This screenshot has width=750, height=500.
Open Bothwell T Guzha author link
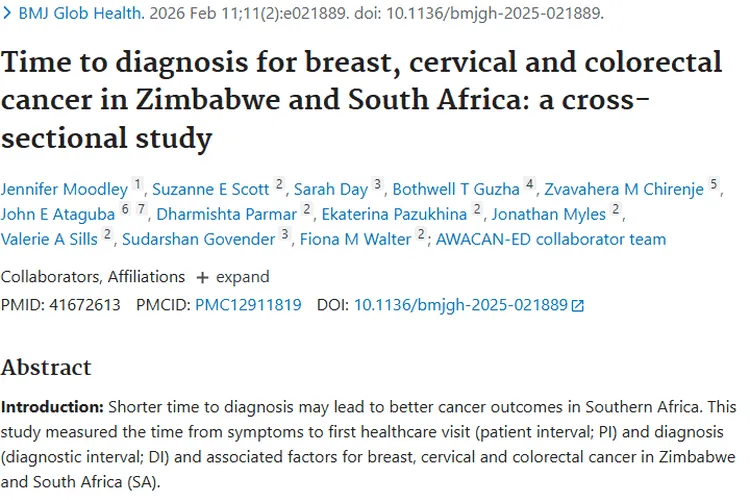click(456, 188)
